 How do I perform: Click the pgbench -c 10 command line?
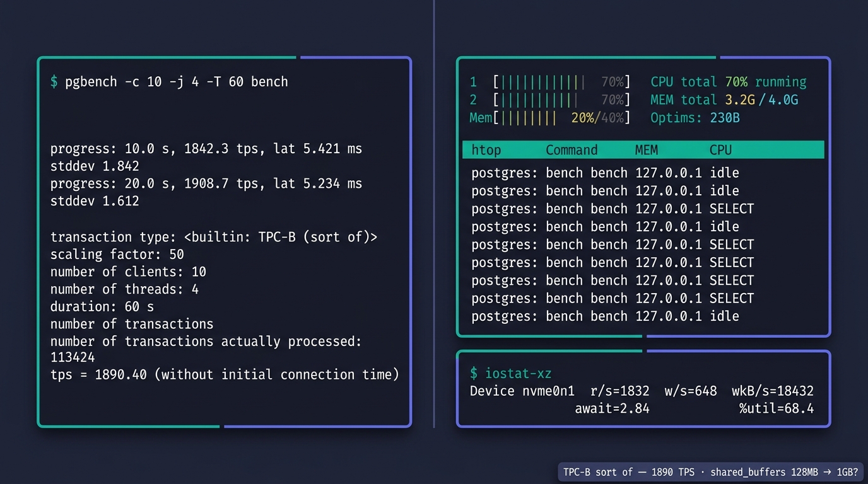169,82
